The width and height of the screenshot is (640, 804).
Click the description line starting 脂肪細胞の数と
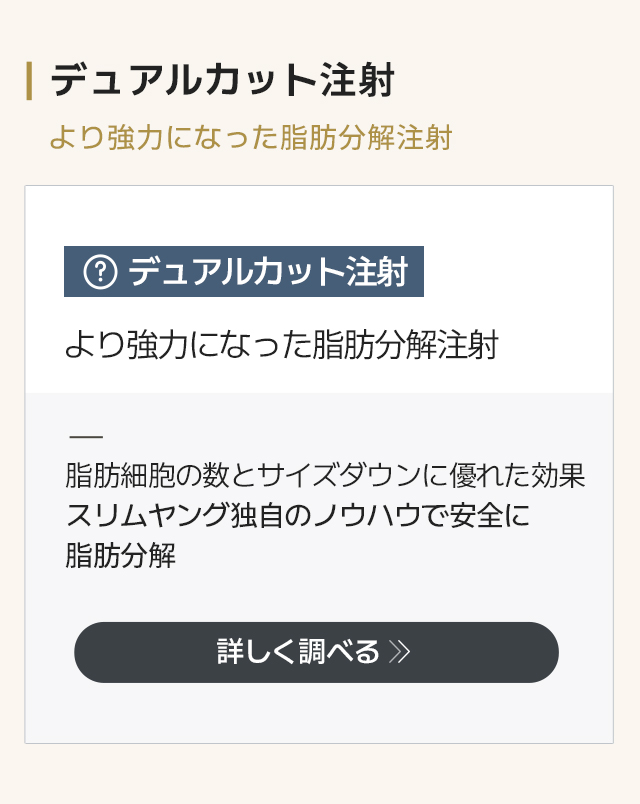[325, 475]
